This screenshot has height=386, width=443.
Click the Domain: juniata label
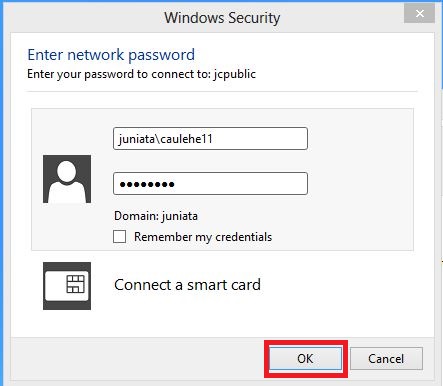coord(156,216)
